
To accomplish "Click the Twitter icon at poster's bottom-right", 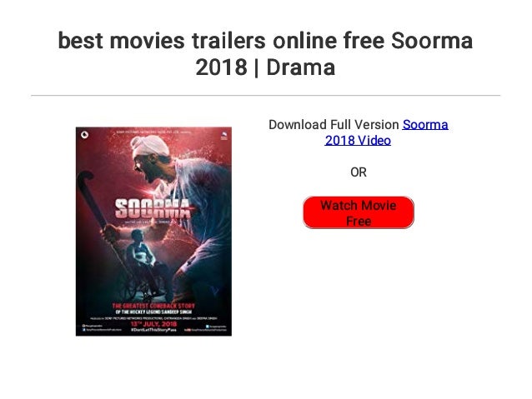I will click(x=208, y=327).
